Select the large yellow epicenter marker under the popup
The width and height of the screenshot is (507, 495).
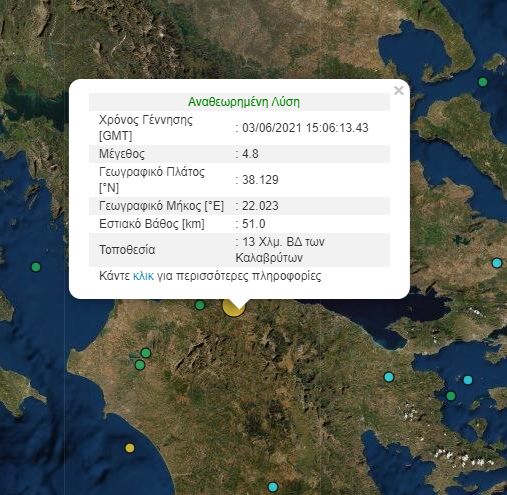coord(234,307)
